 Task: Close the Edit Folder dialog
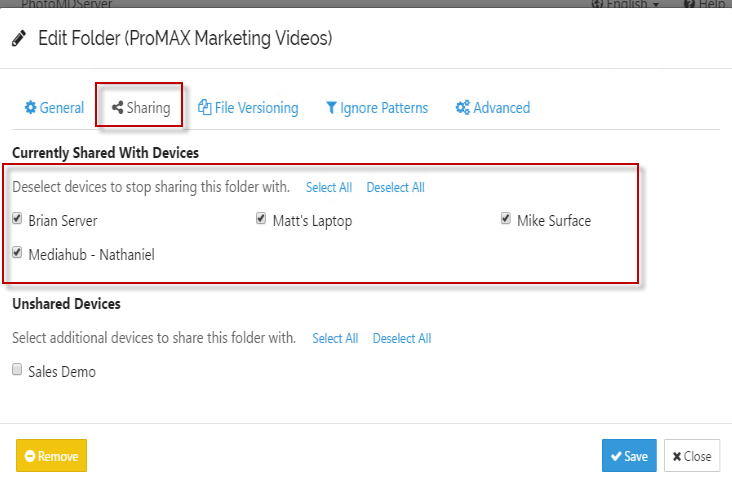pyautogui.click(x=692, y=455)
